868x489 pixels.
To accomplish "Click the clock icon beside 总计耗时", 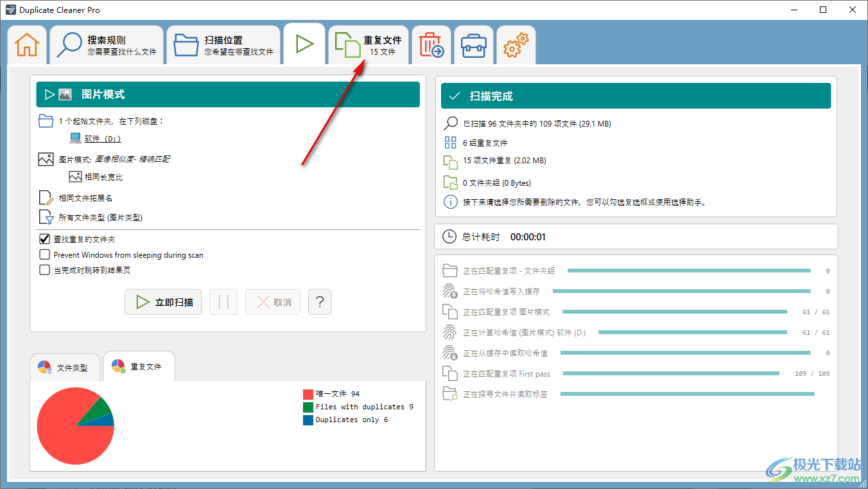I will pos(450,236).
